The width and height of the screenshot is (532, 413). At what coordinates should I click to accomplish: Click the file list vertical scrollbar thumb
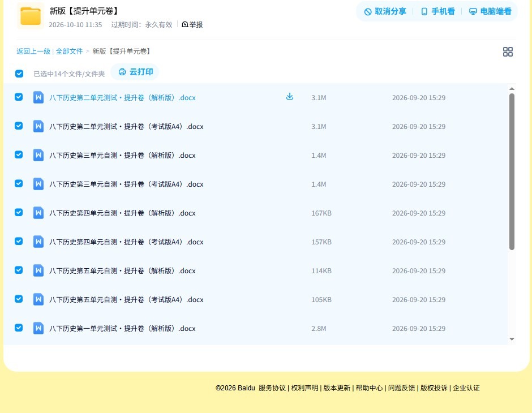(x=512, y=171)
